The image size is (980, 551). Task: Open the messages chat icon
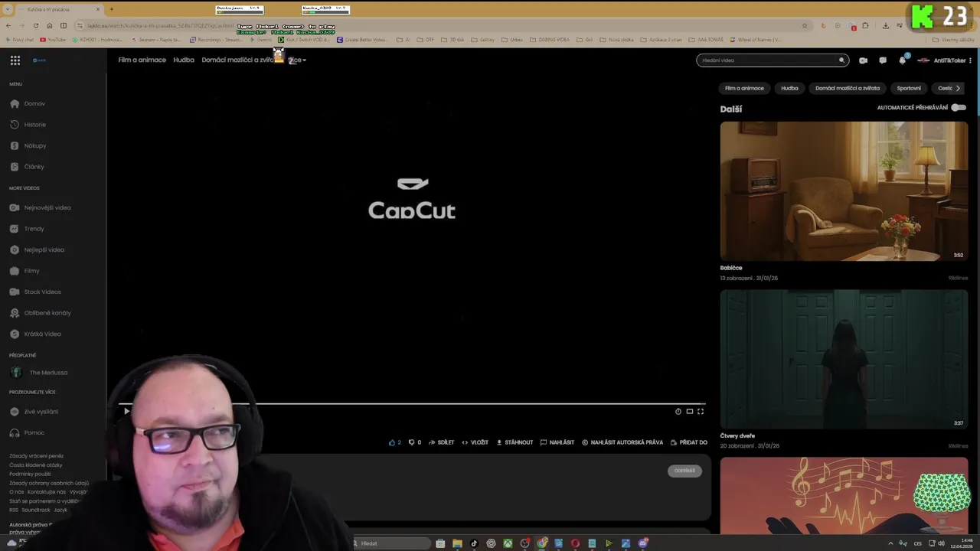(x=882, y=60)
